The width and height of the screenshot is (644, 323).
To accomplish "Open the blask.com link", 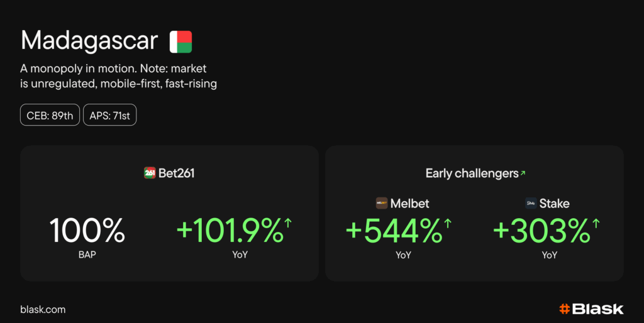I will point(43,309).
